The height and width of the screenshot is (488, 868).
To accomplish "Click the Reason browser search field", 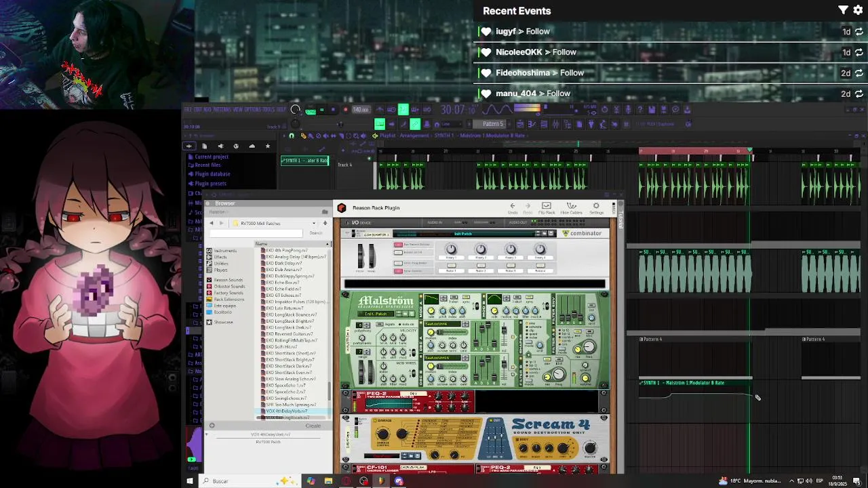I will pyautogui.click(x=256, y=233).
